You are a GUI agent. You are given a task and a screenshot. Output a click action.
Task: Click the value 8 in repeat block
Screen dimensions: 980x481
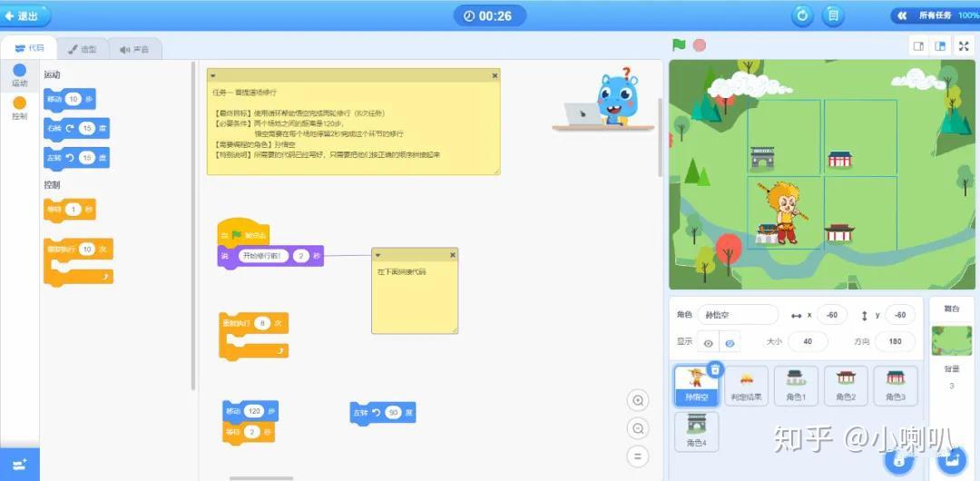click(262, 323)
